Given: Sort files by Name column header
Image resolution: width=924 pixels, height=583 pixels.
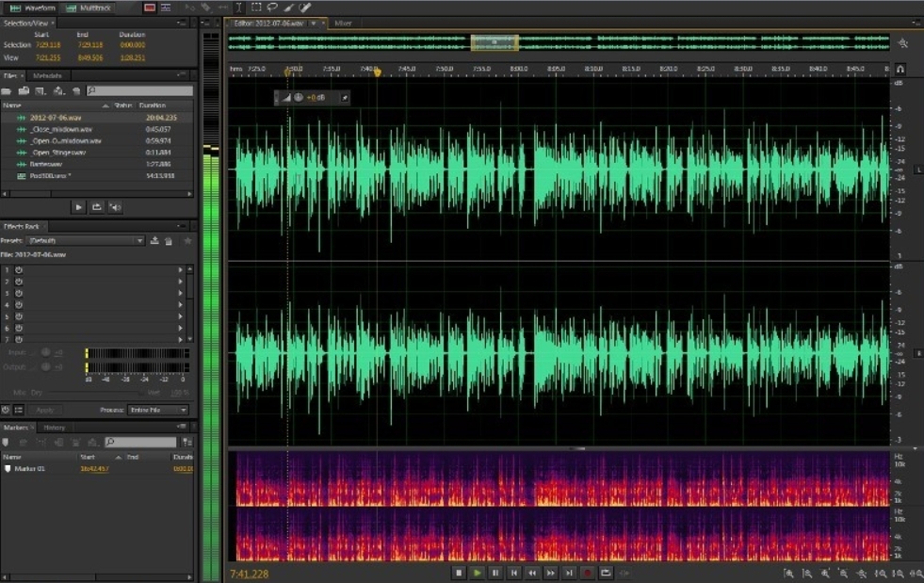Looking at the screenshot, I should 12,105.
